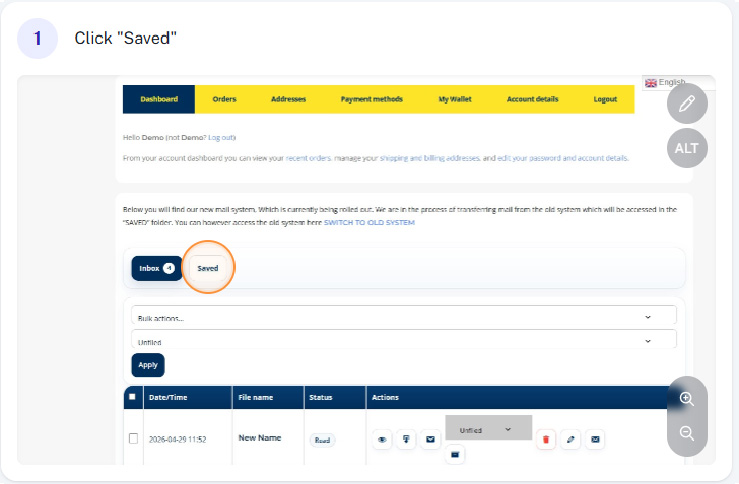Tick the select-all checkbox in table header
739x484 pixels.
coord(132,397)
